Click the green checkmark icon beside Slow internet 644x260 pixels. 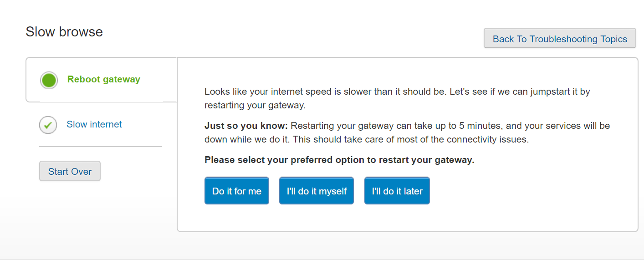click(48, 125)
